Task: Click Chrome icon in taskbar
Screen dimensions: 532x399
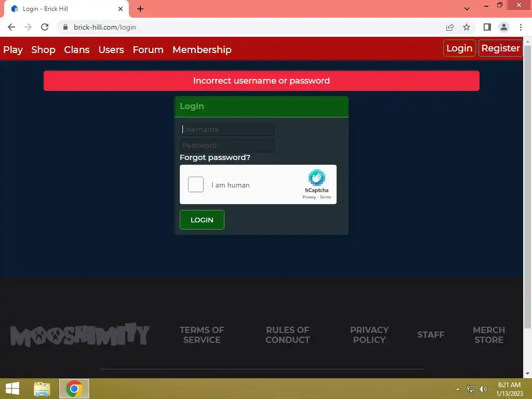Action: coord(74,389)
